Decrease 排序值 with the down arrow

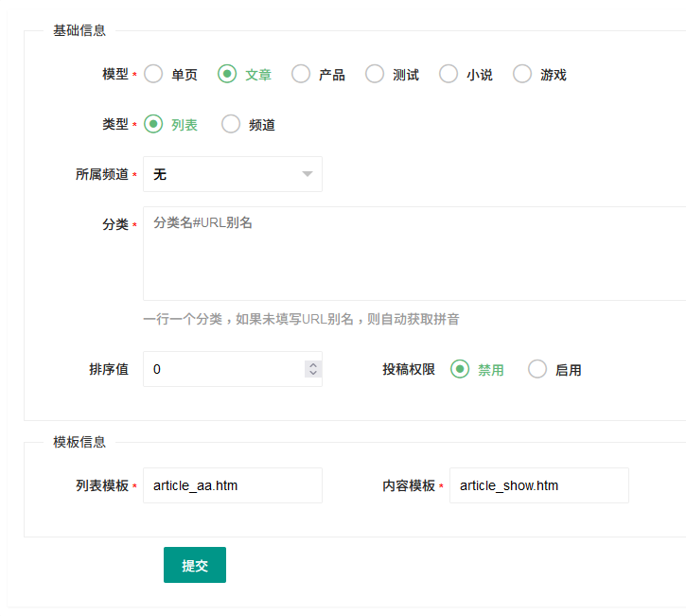tap(313, 373)
